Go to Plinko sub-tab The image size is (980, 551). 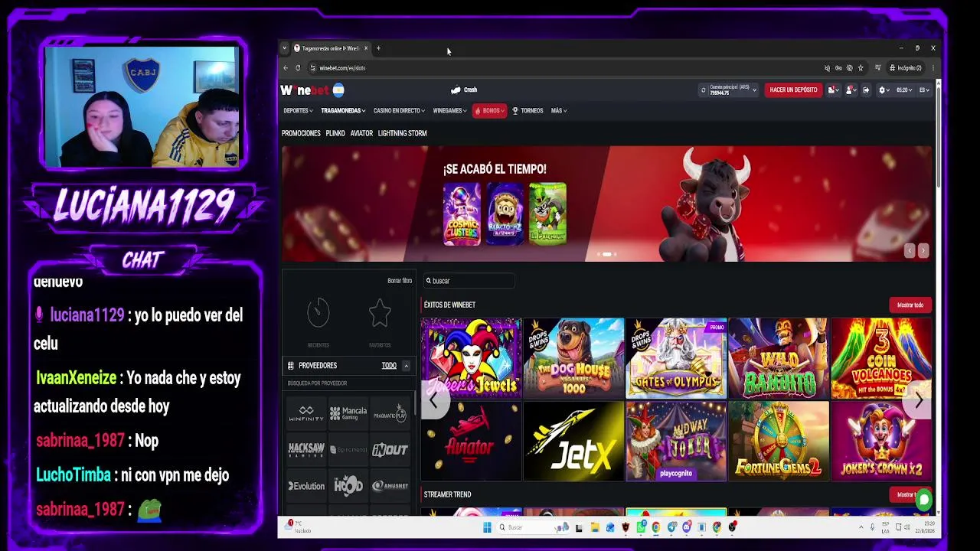click(x=335, y=133)
